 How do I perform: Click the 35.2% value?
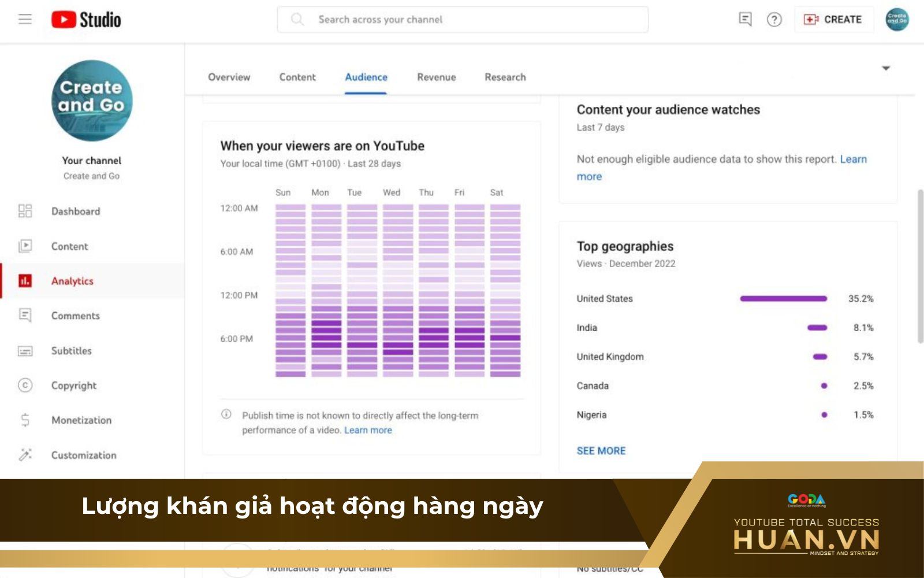860,299
